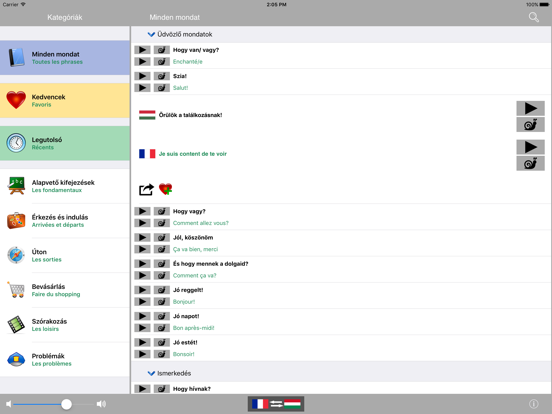Play slow snail audio for 'Enchanté/e'
Viewport: 552px width, 414px height.
(162, 62)
